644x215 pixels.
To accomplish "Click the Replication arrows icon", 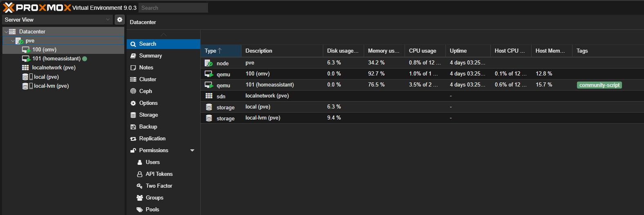I will click(133, 139).
